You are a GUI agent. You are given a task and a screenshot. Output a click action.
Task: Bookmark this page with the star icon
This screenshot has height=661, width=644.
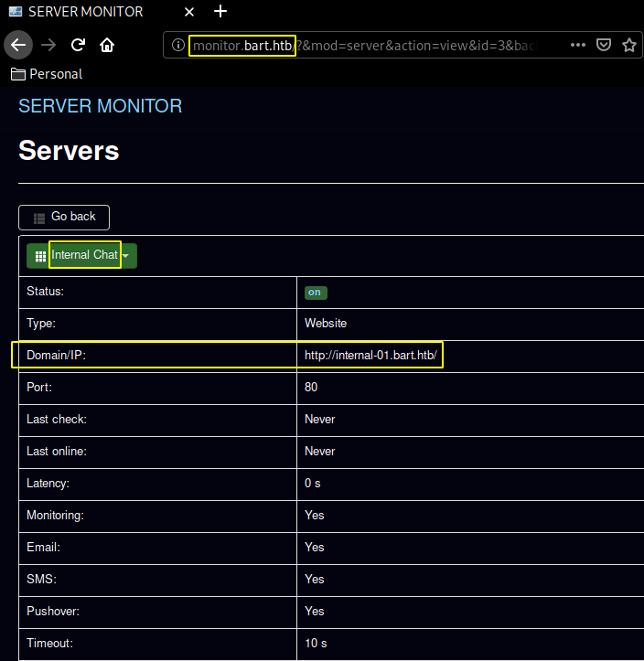tap(629, 45)
